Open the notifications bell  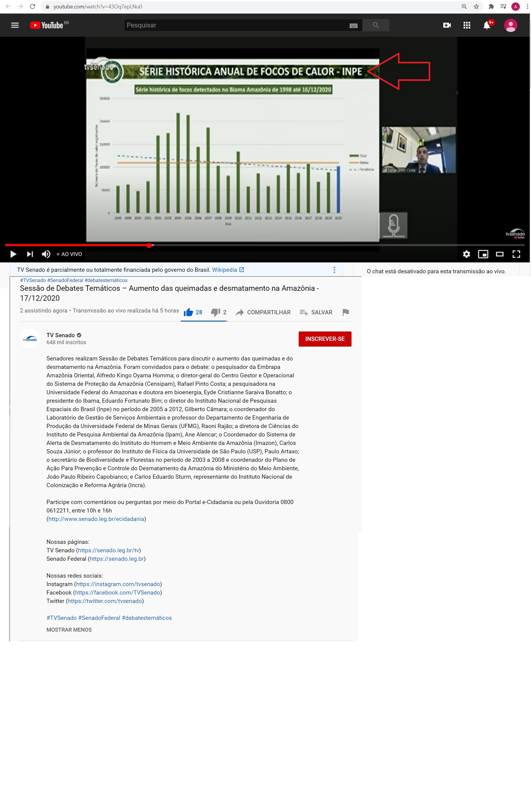click(487, 26)
